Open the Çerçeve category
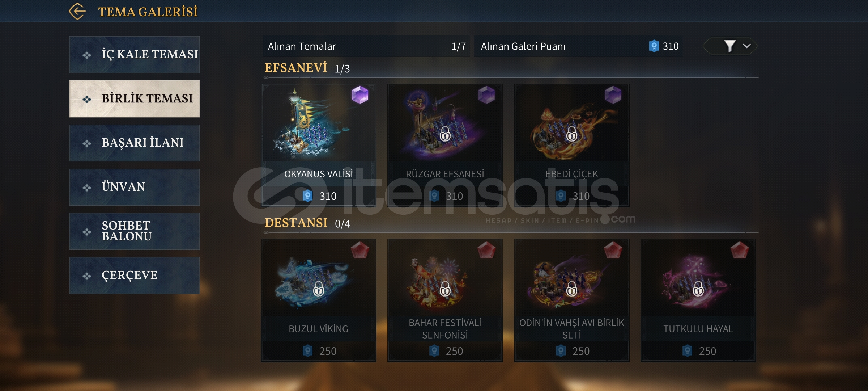The height and width of the screenshot is (391, 868). coord(135,276)
